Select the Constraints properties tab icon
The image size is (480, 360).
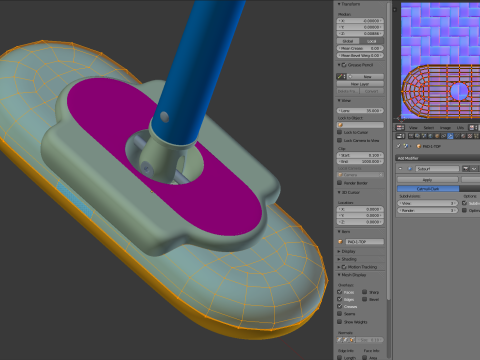coord(444,136)
